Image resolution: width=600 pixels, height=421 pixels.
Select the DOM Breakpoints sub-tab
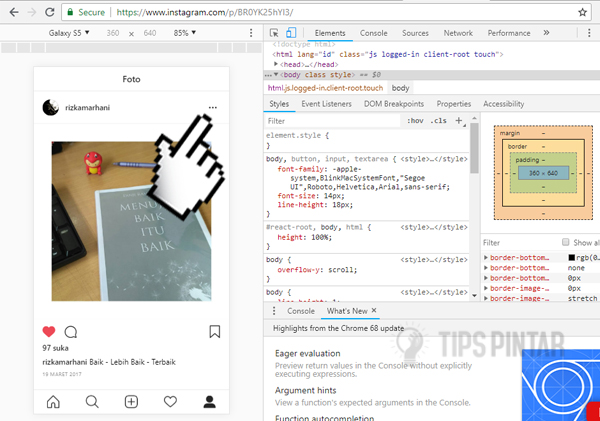coord(394,104)
